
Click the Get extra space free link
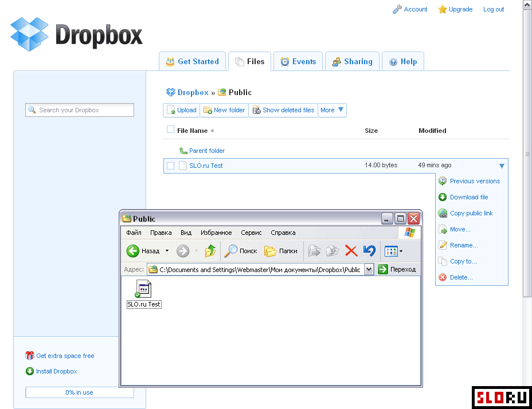65,356
